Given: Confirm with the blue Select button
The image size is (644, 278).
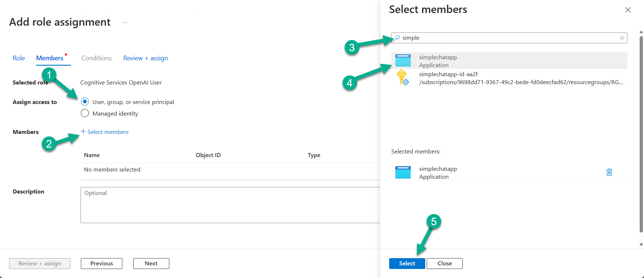Looking at the screenshot, I should [x=407, y=264].
